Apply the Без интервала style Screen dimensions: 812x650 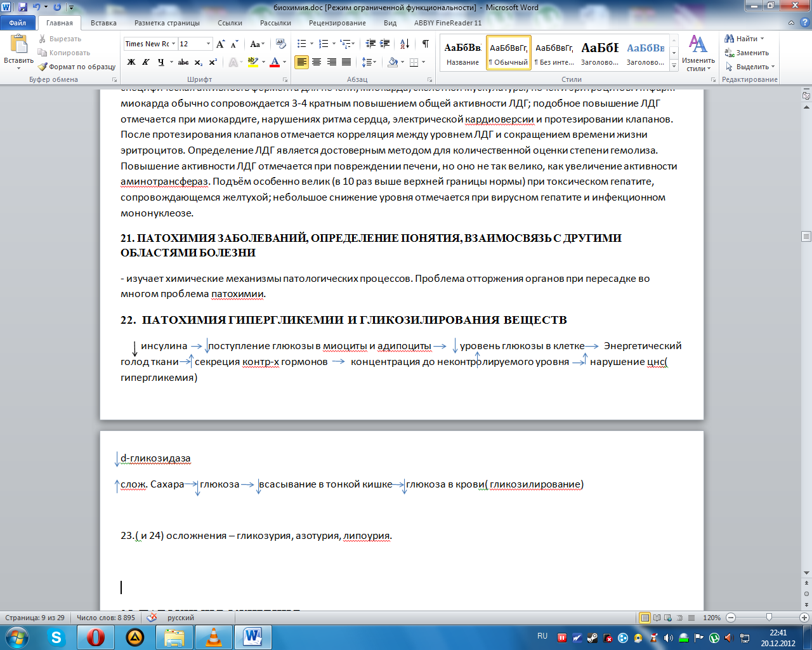pyautogui.click(x=554, y=53)
